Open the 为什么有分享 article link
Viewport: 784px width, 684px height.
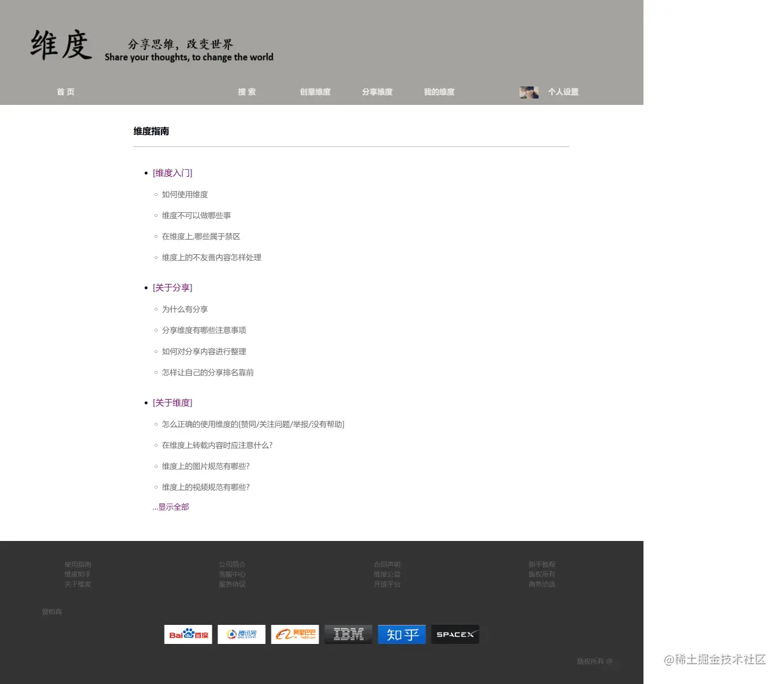pyautogui.click(x=184, y=309)
